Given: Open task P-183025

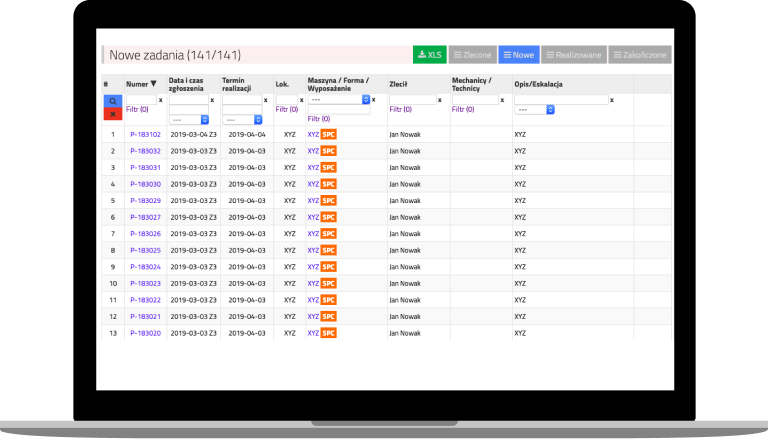Looking at the screenshot, I should [x=145, y=250].
